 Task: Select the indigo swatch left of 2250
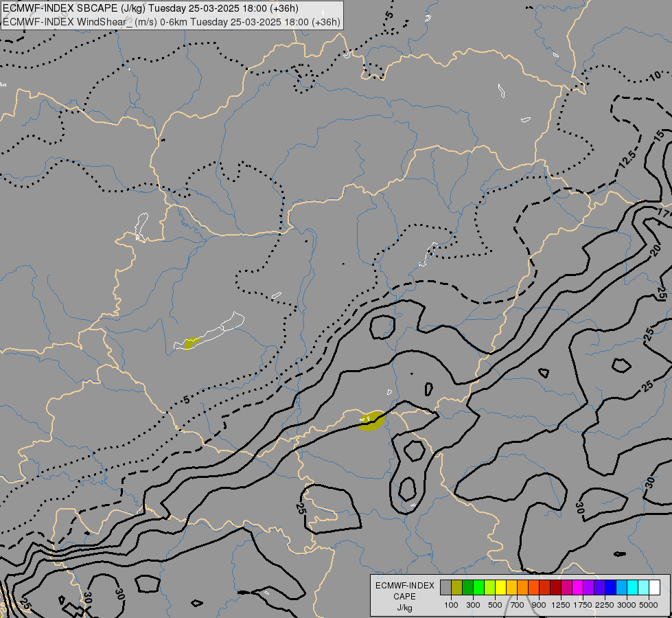[x=599, y=588]
